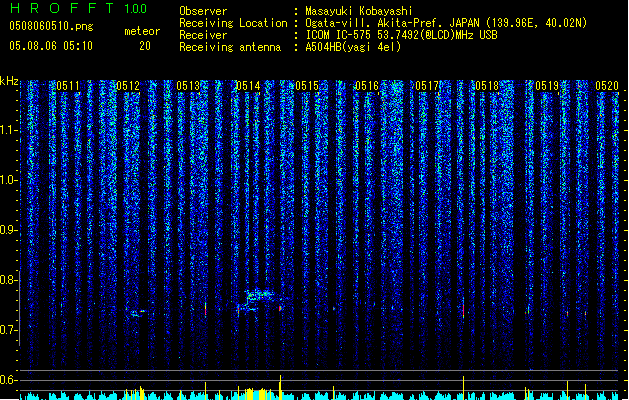Select the file name 0508060510.png
This screenshot has height=400, width=629.
tap(51, 26)
